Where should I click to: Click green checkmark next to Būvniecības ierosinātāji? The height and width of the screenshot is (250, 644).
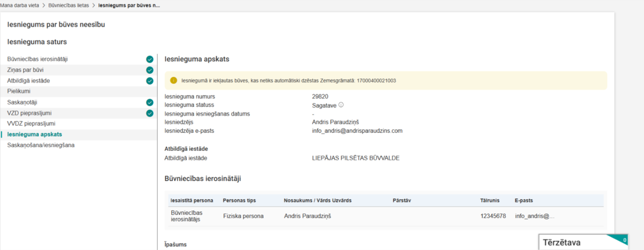click(149, 59)
